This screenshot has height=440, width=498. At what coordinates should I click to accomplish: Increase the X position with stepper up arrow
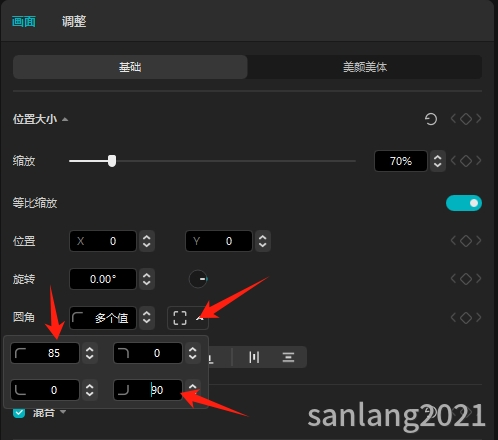tap(147, 237)
